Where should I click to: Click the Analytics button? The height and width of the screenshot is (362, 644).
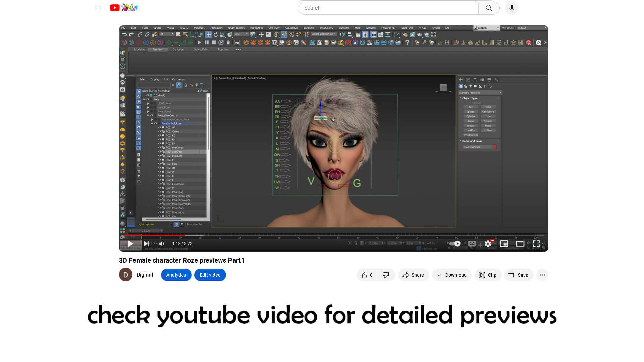(x=176, y=275)
